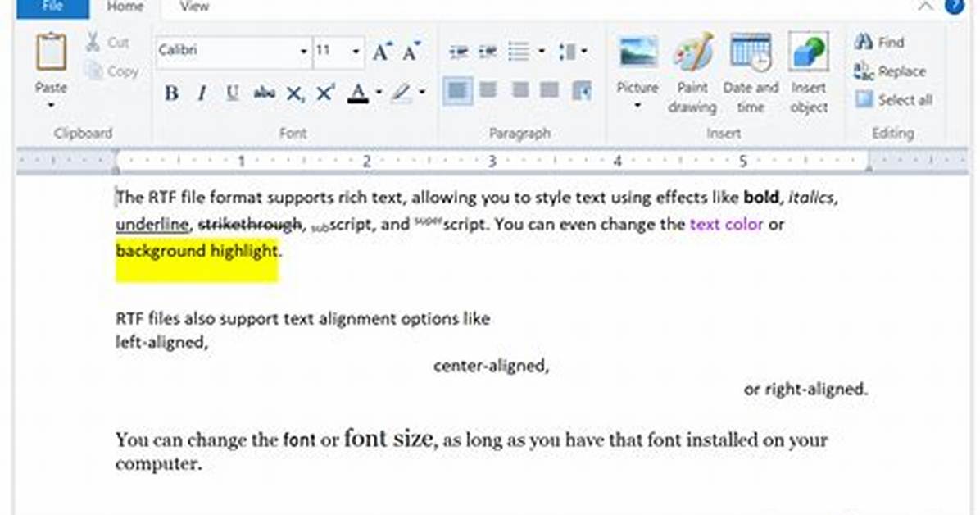Toggle subscript formatting

294,93
